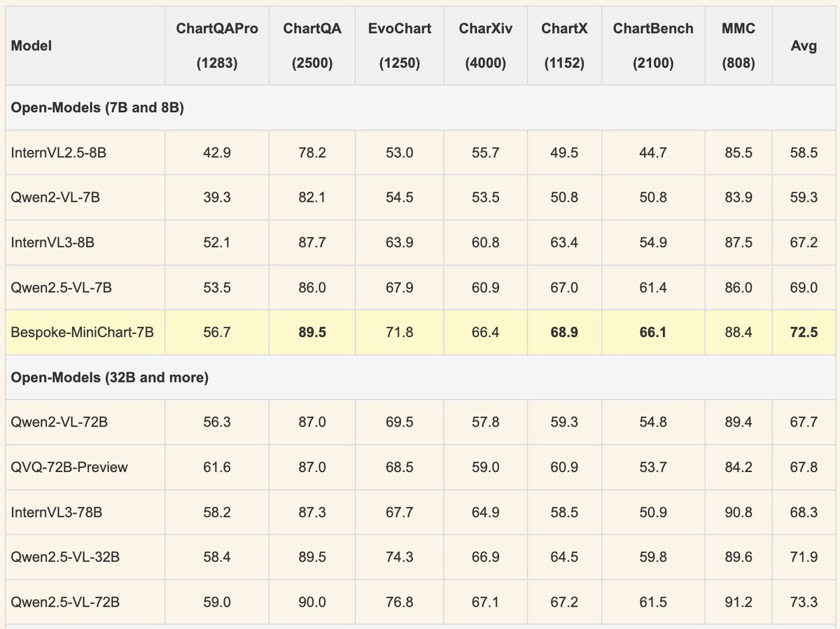Click InternVL2.5-8B ChartQAPro score 42.9
840x629 pixels.
click(x=217, y=153)
